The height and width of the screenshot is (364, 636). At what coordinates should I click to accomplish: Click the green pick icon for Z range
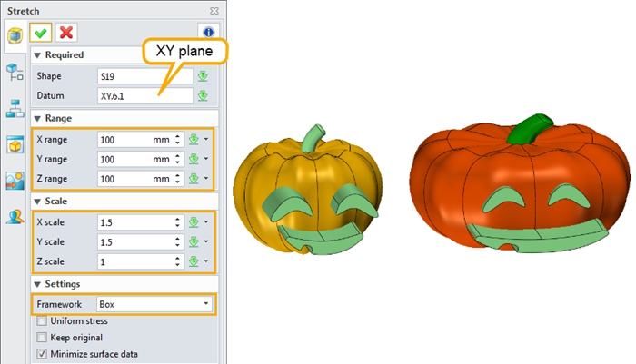click(x=194, y=178)
